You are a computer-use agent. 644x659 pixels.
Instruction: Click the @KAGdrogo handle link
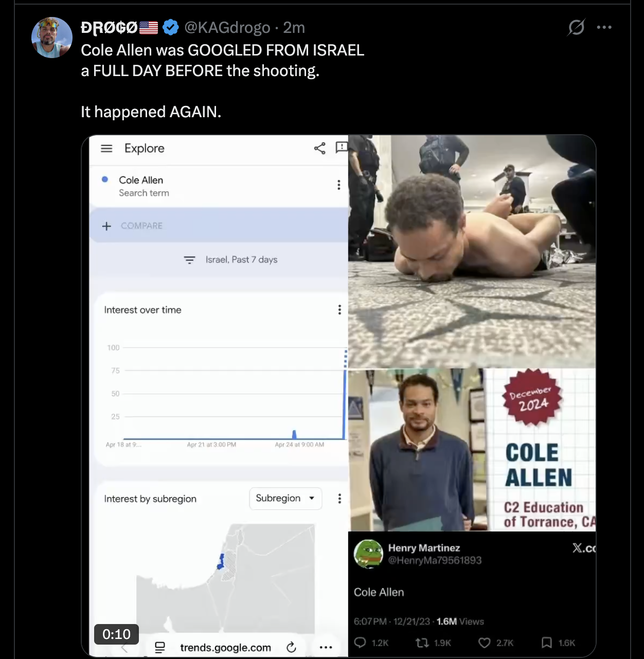(x=227, y=27)
